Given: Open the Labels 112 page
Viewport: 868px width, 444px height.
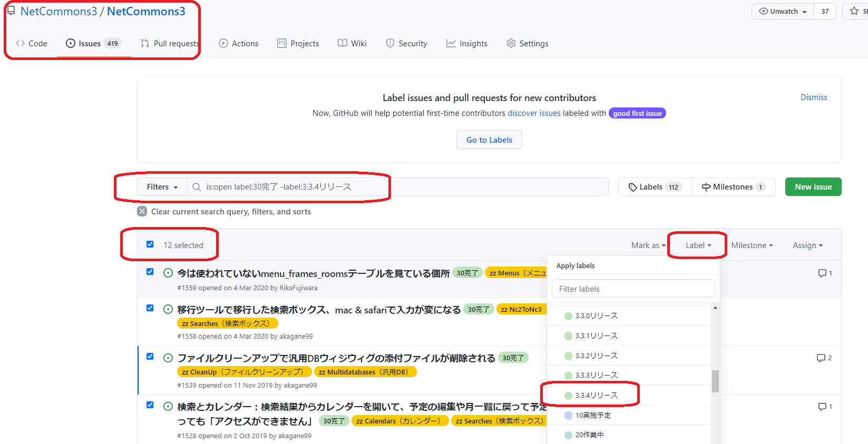Looking at the screenshot, I should pyautogui.click(x=655, y=187).
